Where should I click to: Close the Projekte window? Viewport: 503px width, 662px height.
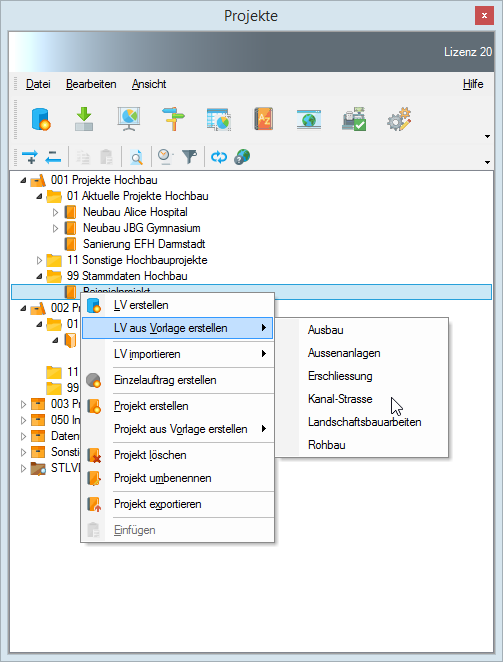coord(484,16)
